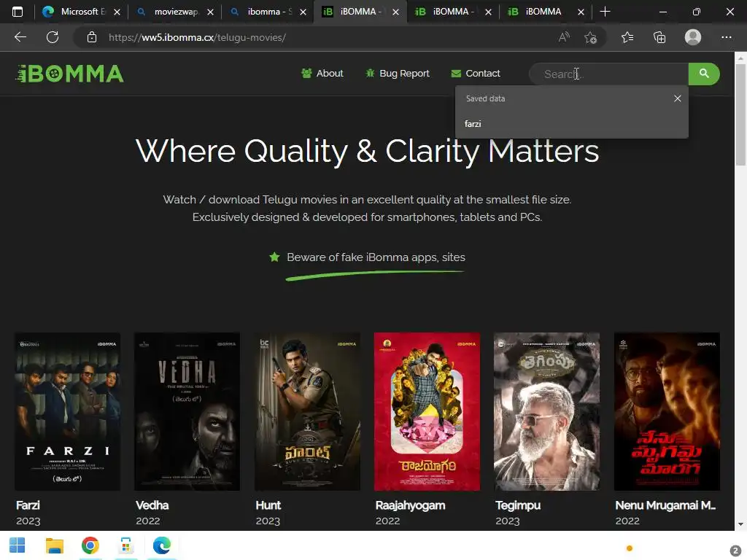
Task: Click the Raajahyogam title text
Action: pos(410,505)
